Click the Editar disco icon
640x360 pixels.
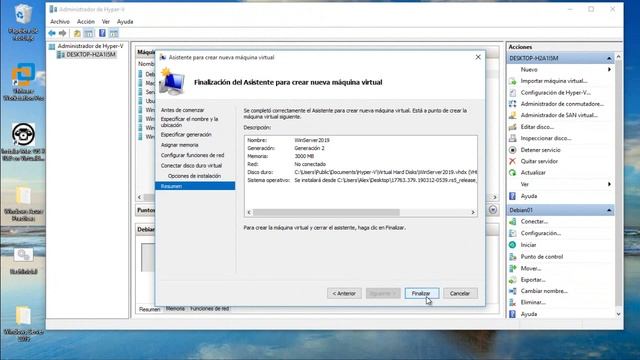click(x=513, y=127)
